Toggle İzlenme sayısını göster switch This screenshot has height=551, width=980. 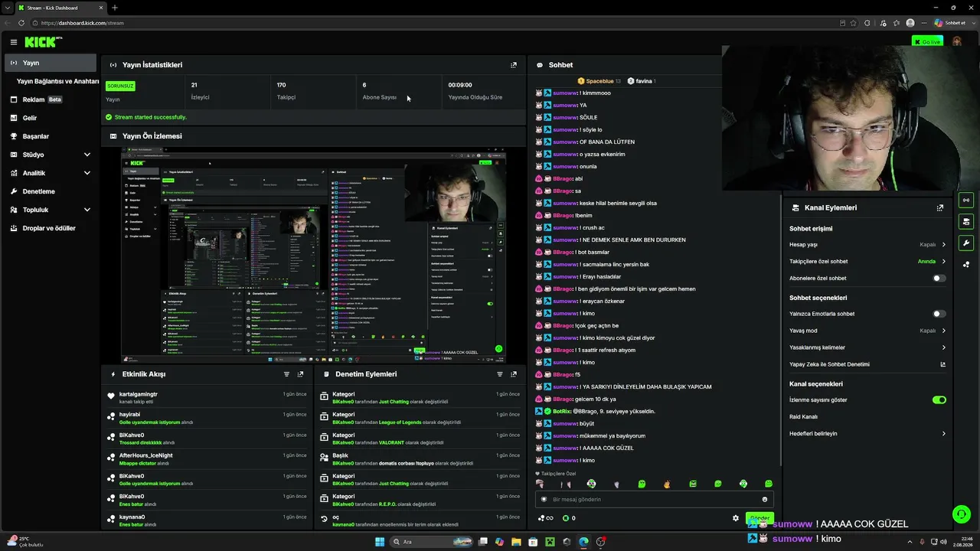[x=939, y=400]
